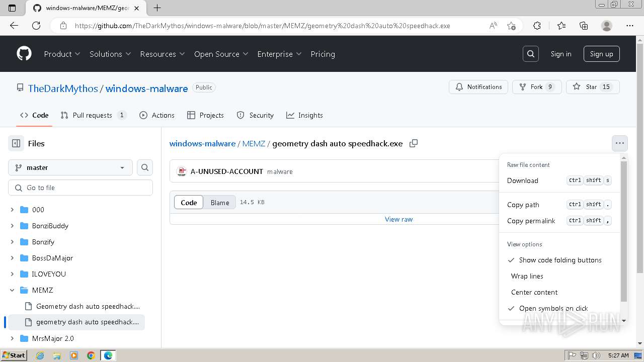Expand the MrsMajor 2.0 folder
The width and height of the screenshot is (644, 362).
point(12,338)
